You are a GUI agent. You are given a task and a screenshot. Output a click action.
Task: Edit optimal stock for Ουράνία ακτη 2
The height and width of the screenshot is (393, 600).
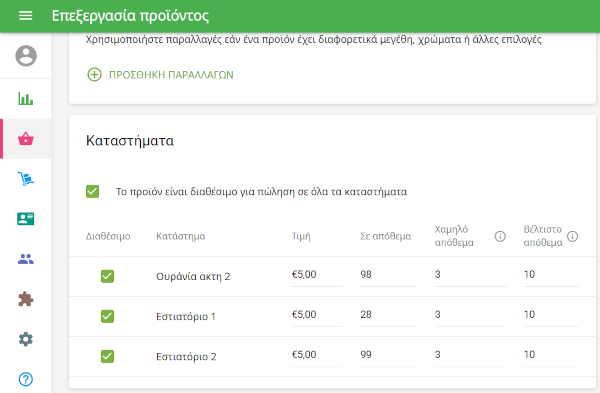pos(551,276)
